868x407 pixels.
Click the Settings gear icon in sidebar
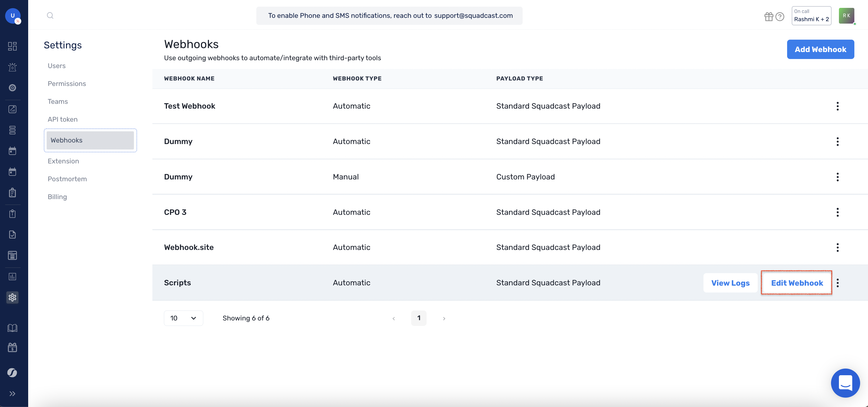[x=12, y=297]
